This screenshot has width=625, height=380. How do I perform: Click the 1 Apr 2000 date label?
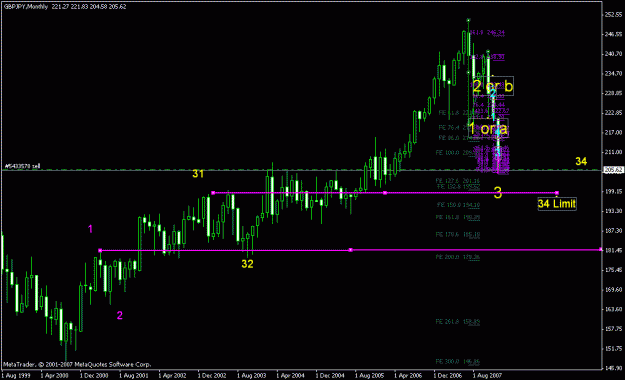point(55,376)
